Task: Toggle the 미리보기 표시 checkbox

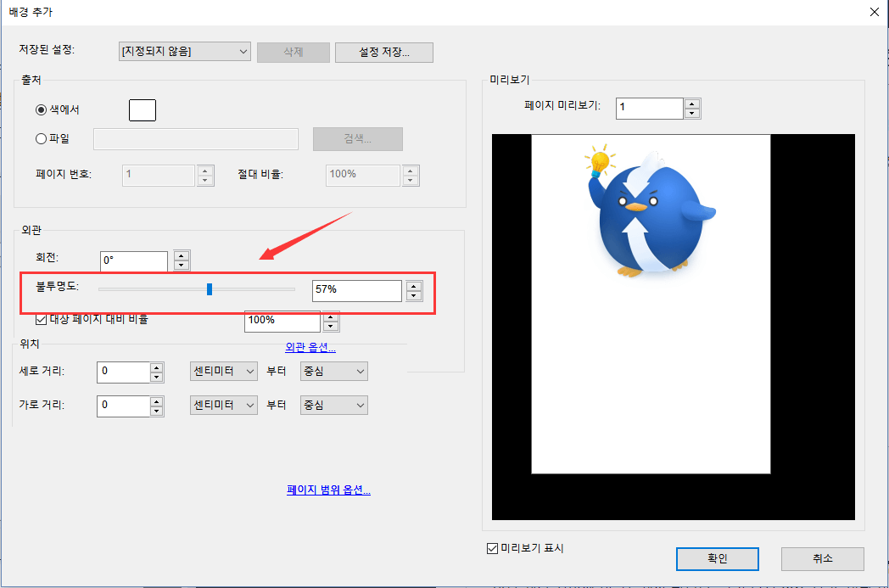Action: pos(491,548)
